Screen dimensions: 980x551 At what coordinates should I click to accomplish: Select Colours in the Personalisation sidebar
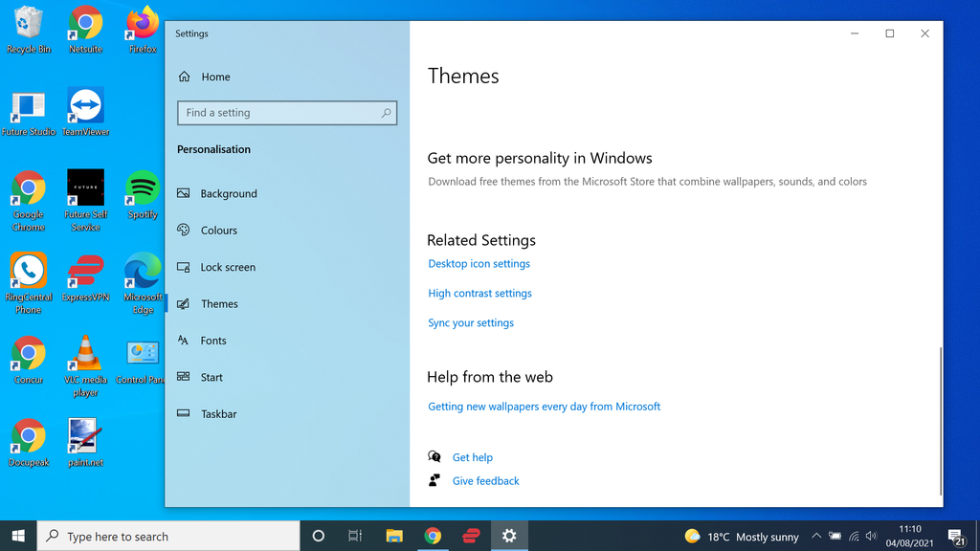tap(220, 230)
